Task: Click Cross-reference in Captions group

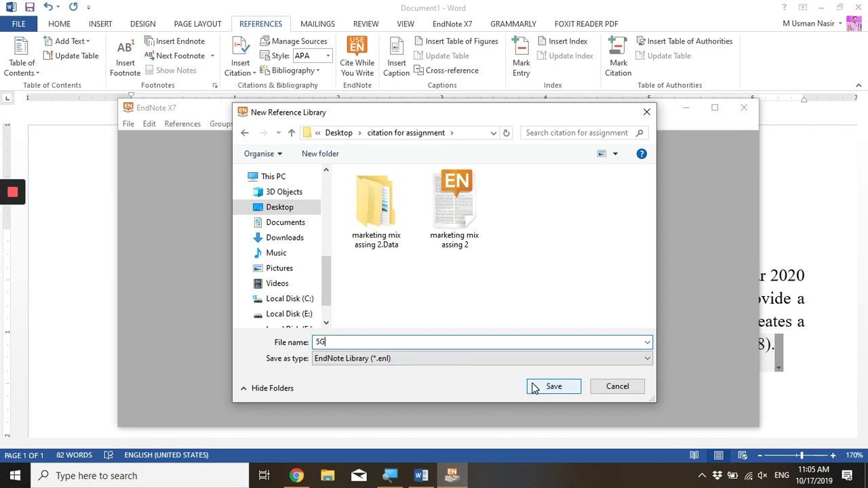Action: point(446,70)
